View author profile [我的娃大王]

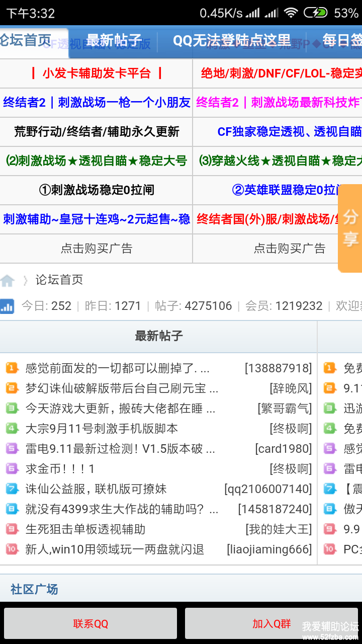[x=279, y=529]
